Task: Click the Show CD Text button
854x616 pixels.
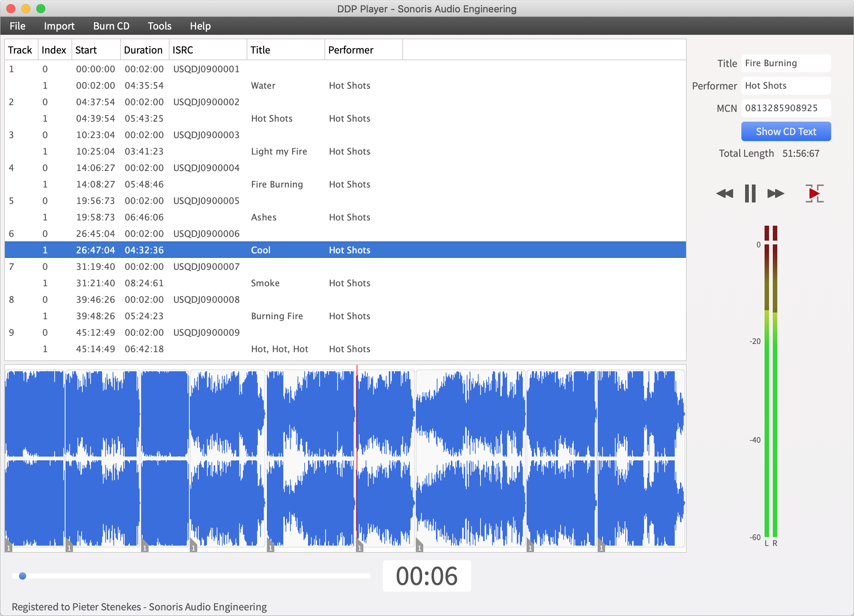Action: point(786,131)
